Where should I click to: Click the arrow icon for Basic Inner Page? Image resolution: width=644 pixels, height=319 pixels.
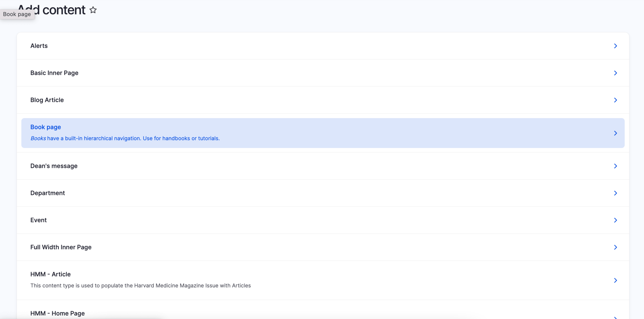pos(615,73)
